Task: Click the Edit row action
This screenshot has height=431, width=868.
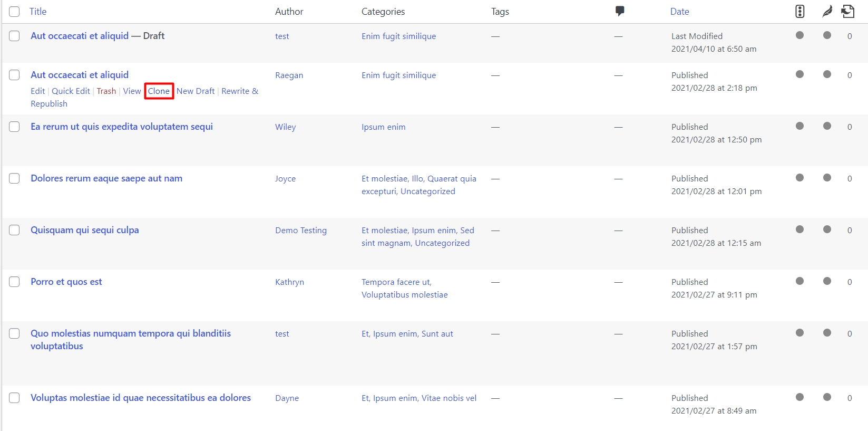Action: click(x=38, y=91)
